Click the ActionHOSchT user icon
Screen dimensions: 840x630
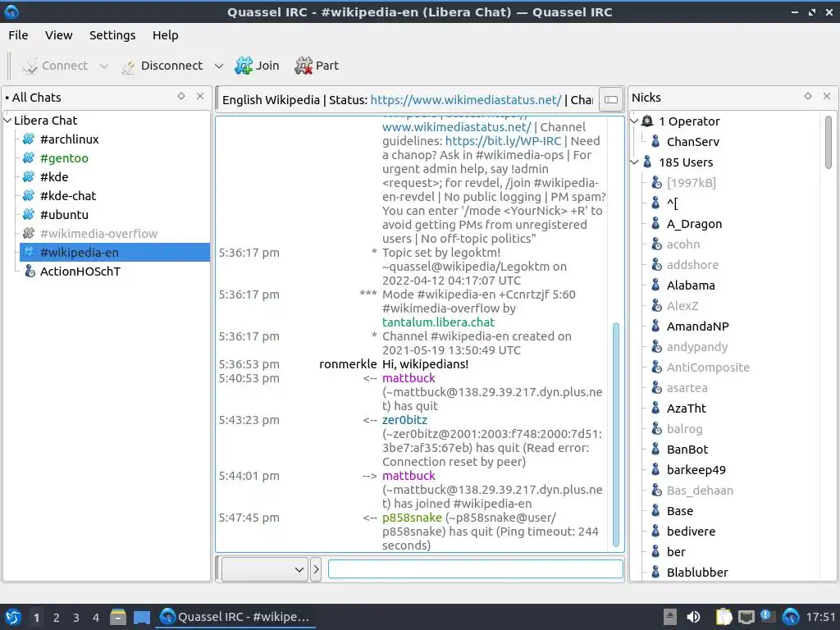(30, 272)
